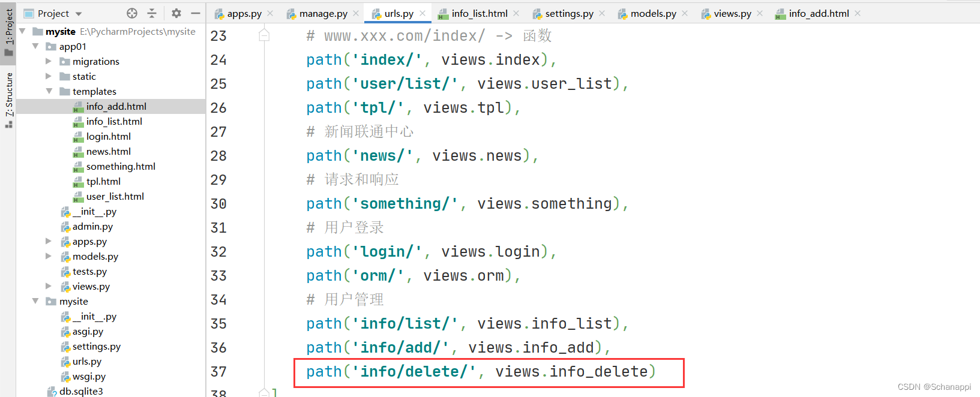Close the urls.py tab

point(422,13)
